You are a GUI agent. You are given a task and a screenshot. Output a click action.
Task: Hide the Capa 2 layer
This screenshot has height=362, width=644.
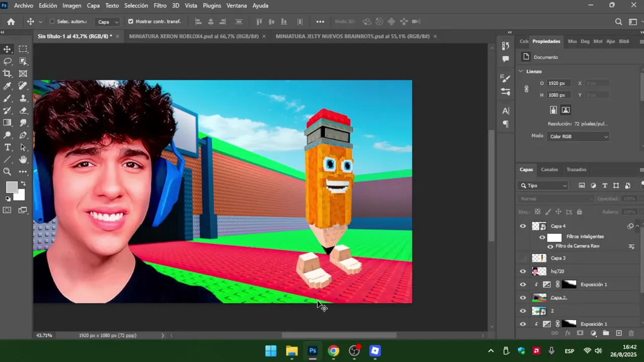point(523,298)
